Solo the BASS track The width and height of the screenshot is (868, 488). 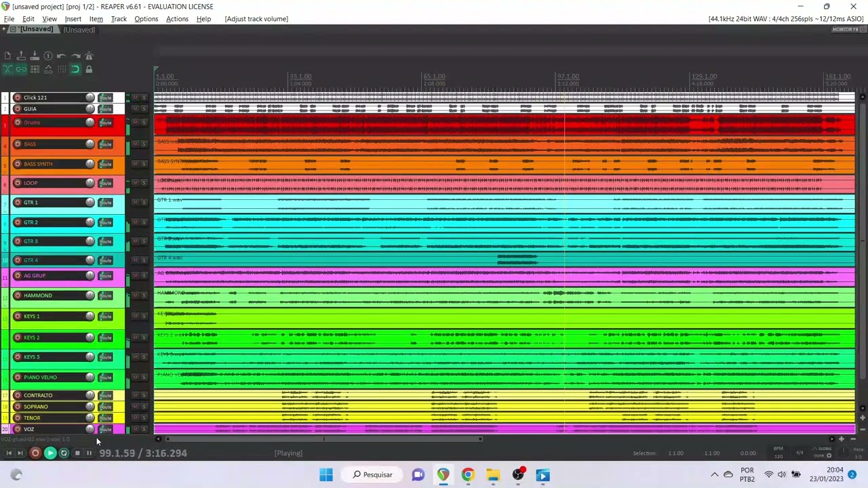(x=144, y=144)
